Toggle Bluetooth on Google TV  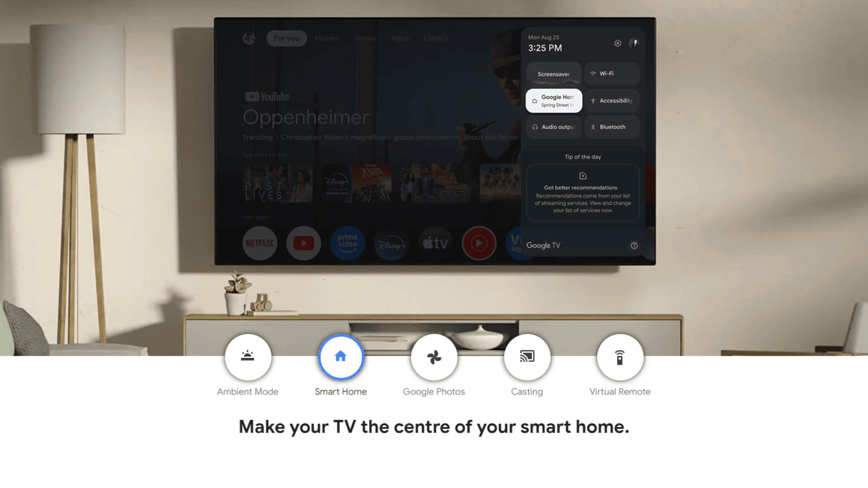coord(612,127)
